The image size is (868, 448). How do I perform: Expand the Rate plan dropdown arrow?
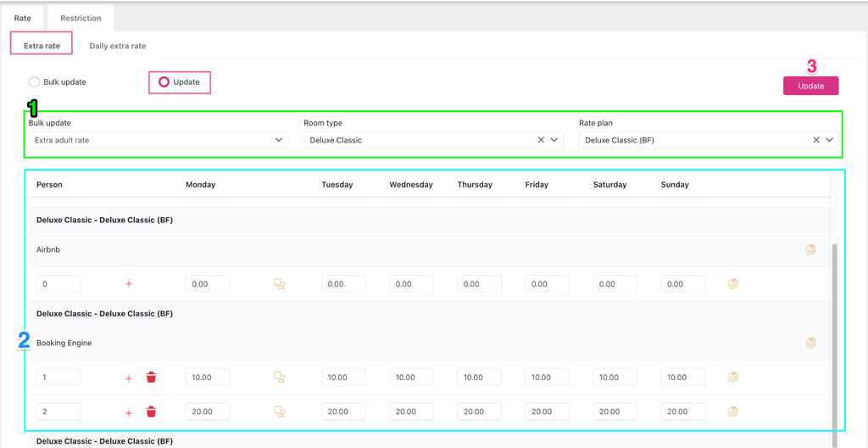click(829, 140)
